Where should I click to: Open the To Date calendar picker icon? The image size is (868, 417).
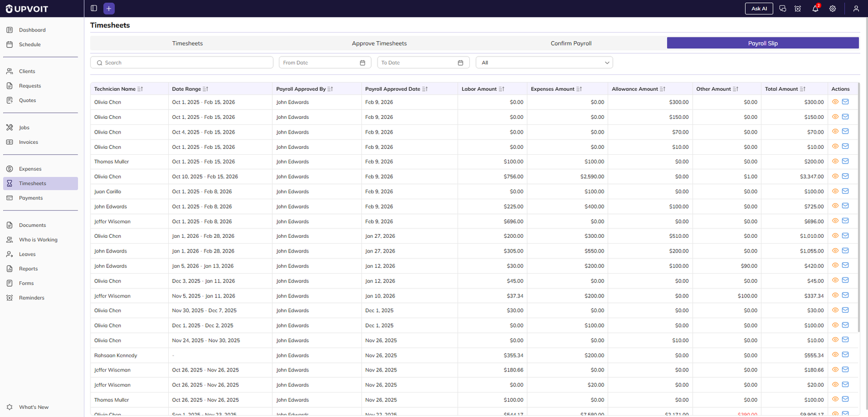(x=461, y=63)
